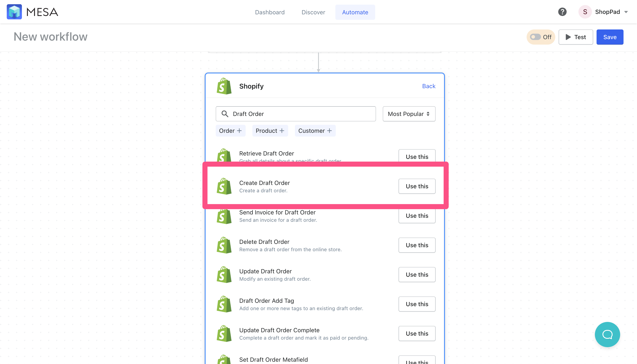Click the Shopify panel heading text
Viewport: 637px width, 364px height.
click(251, 86)
